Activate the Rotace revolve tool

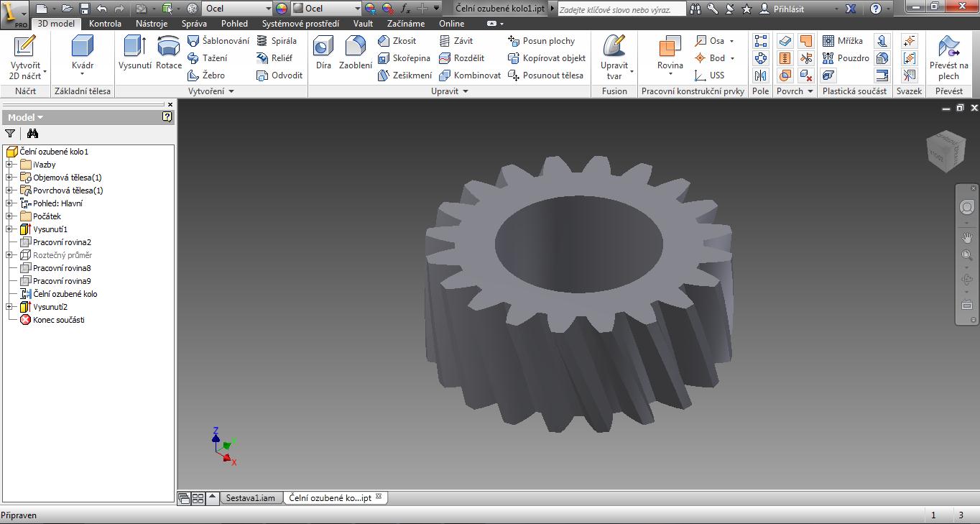pos(169,52)
